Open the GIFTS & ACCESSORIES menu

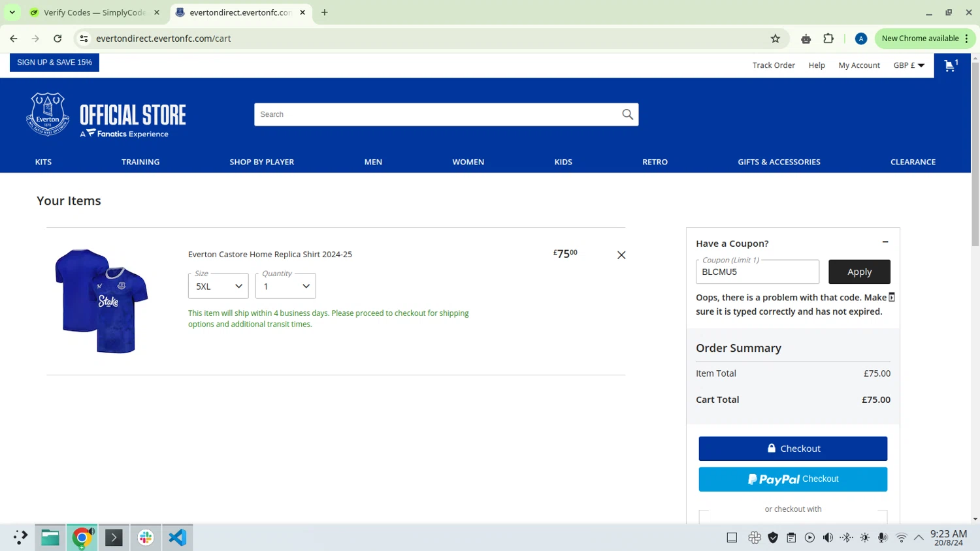779,162
